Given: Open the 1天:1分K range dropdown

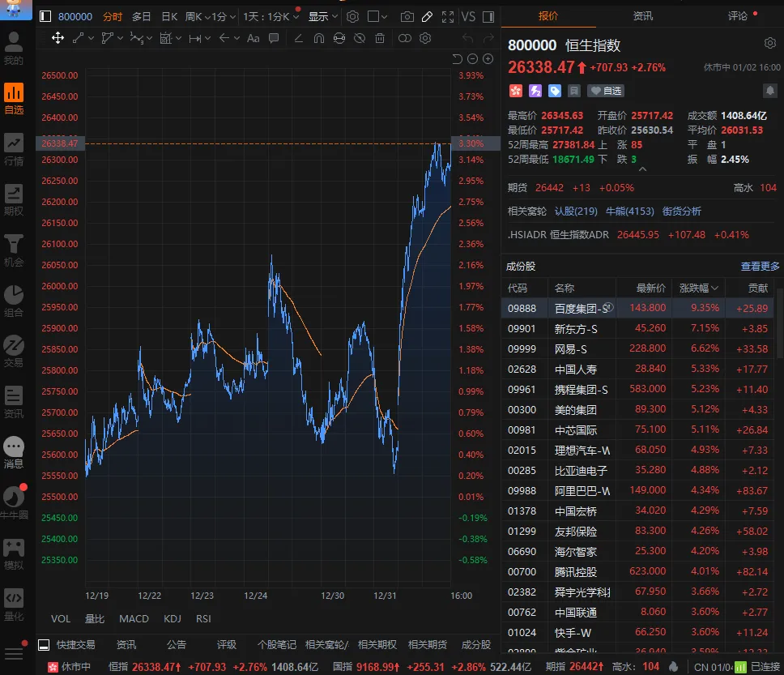Looking at the screenshot, I should [271, 16].
